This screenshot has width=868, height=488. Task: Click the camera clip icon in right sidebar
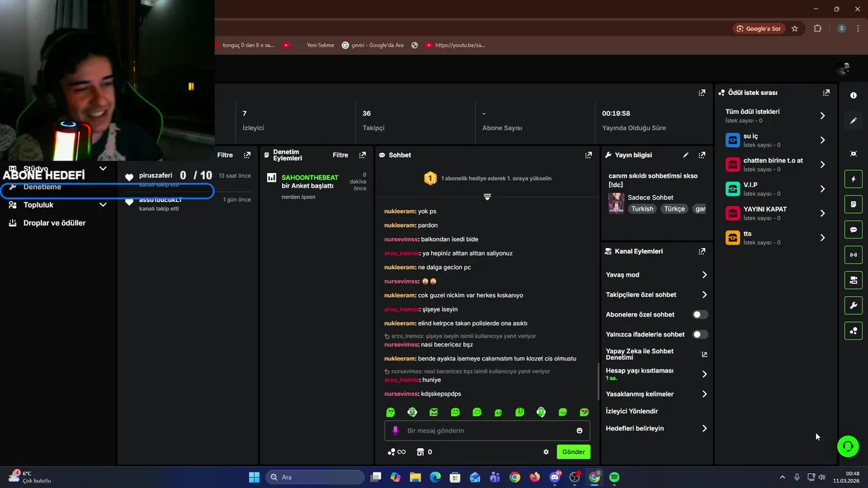[x=853, y=280]
